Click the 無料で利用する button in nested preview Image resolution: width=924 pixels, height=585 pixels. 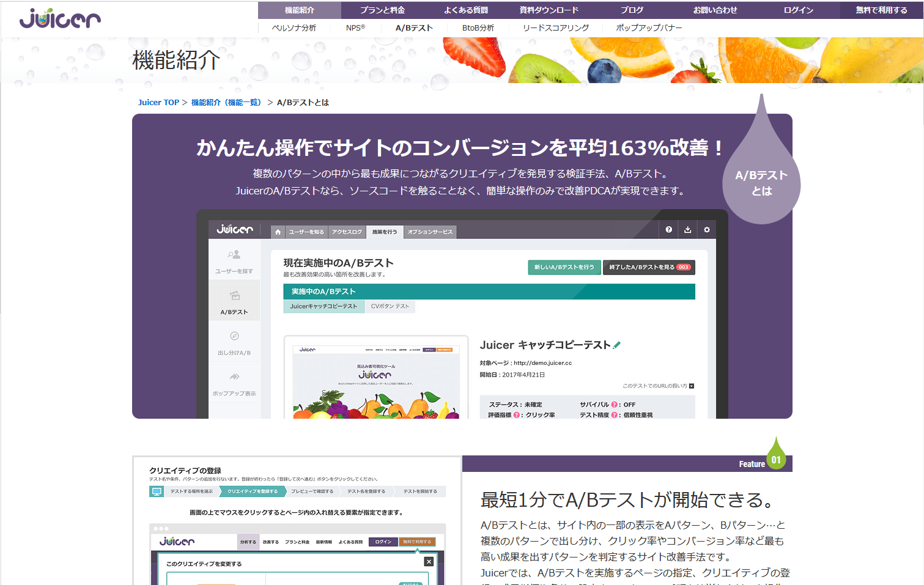coord(417,542)
